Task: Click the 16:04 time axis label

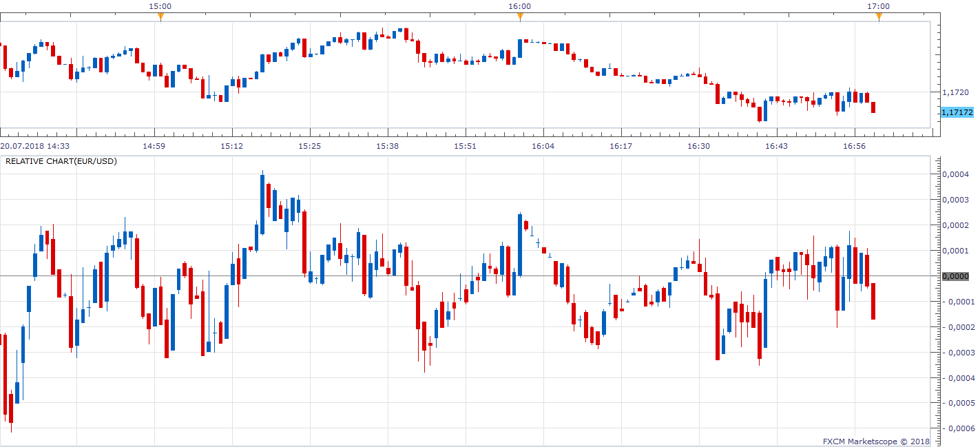Action: (x=543, y=146)
